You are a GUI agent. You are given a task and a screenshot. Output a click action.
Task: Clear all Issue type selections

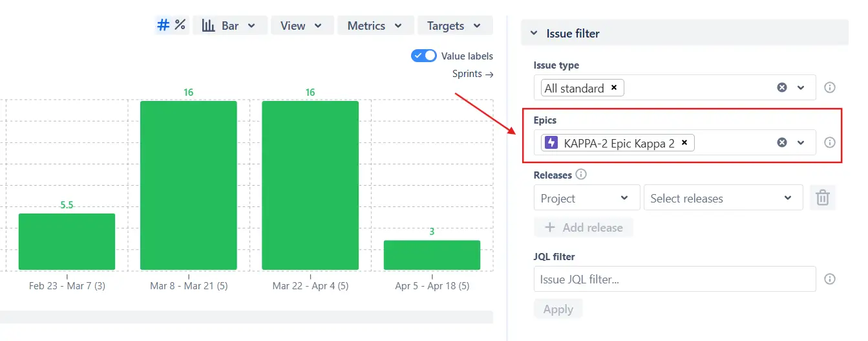pos(782,87)
